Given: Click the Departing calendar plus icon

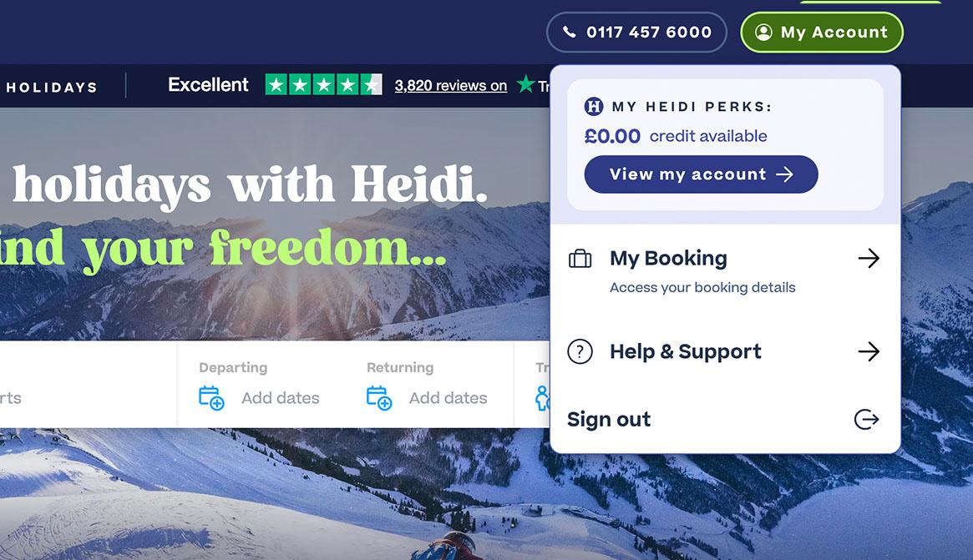Looking at the screenshot, I should pyautogui.click(x=211, y=397).
